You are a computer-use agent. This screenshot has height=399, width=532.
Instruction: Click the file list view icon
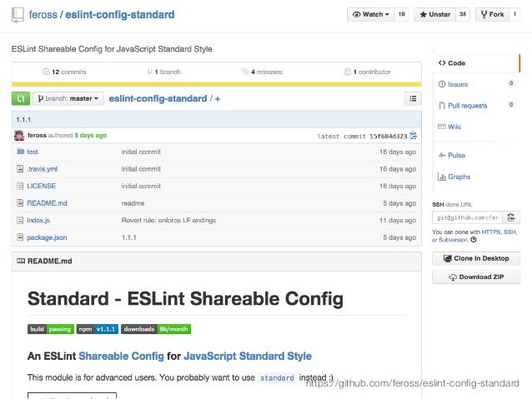(413, 98)
